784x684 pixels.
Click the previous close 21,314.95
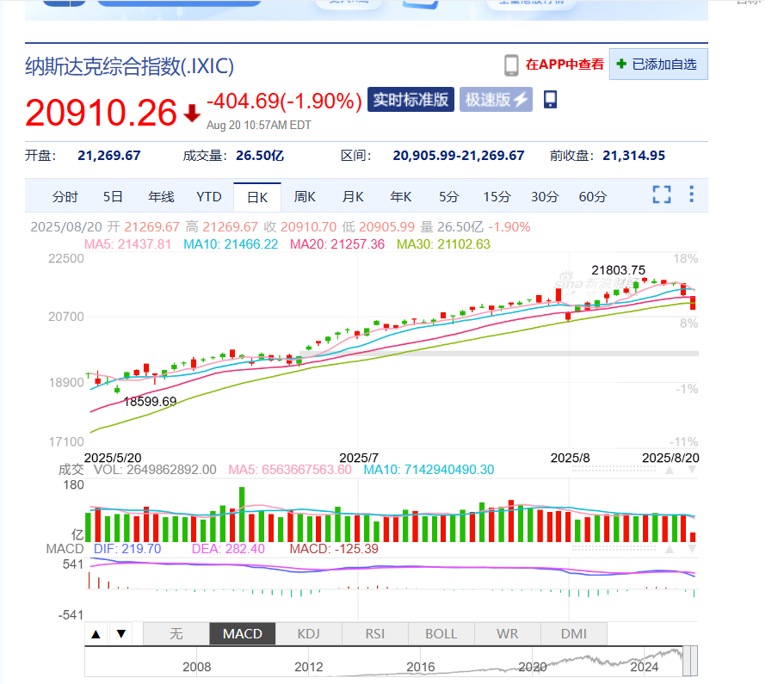click(x=634, y=156)
